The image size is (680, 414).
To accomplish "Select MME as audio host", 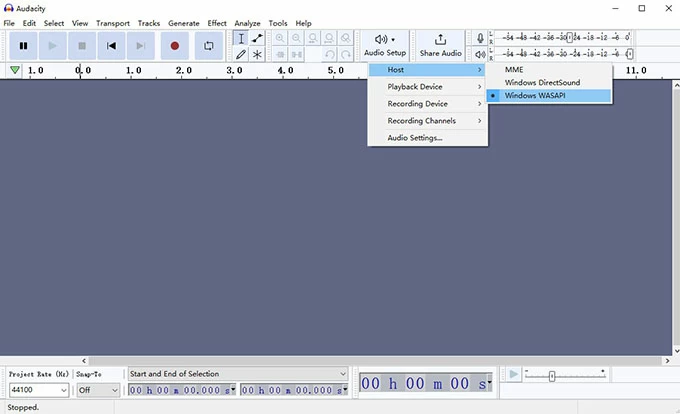I will click(x=514, y=70).
